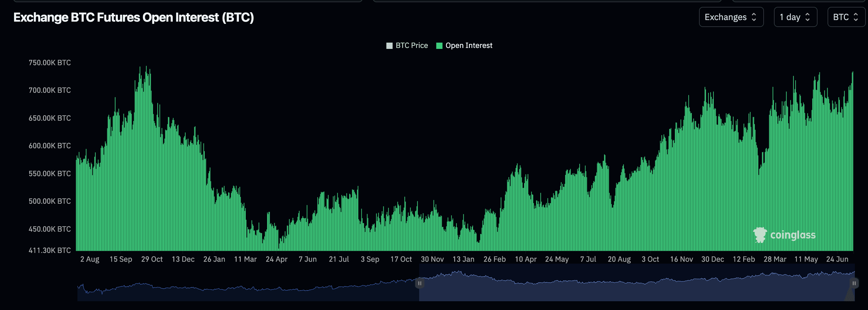The image size is (868, 310).
Task: Toggle the BTC Price series label
Action: point(411,45)
